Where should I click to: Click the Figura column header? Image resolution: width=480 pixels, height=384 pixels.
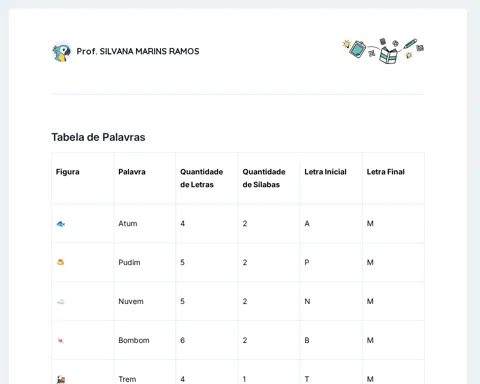[68, 172]
